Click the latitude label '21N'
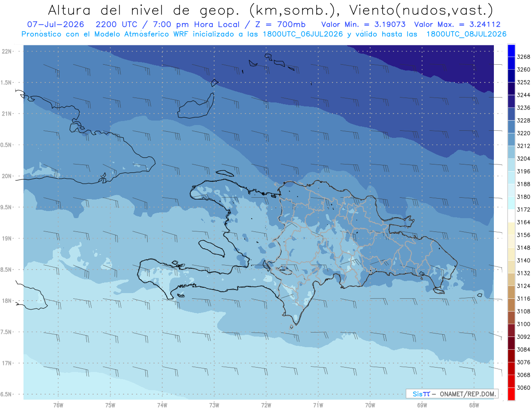 pos(7,114)
